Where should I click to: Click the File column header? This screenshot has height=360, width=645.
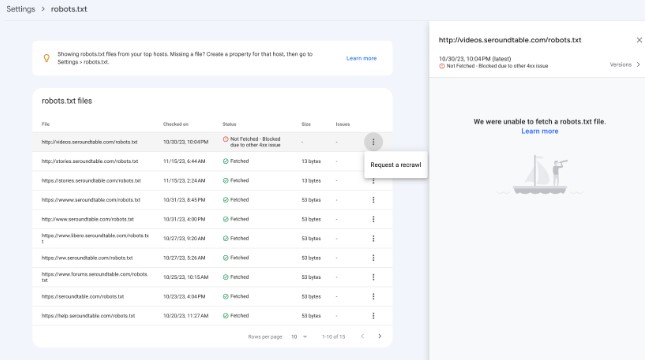45,124
